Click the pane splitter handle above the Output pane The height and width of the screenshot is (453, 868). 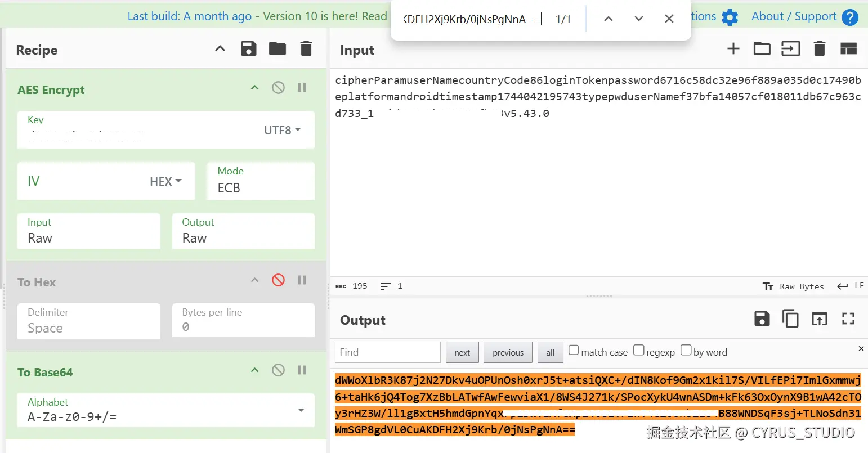pyautogui.click(x=598, y=296)
